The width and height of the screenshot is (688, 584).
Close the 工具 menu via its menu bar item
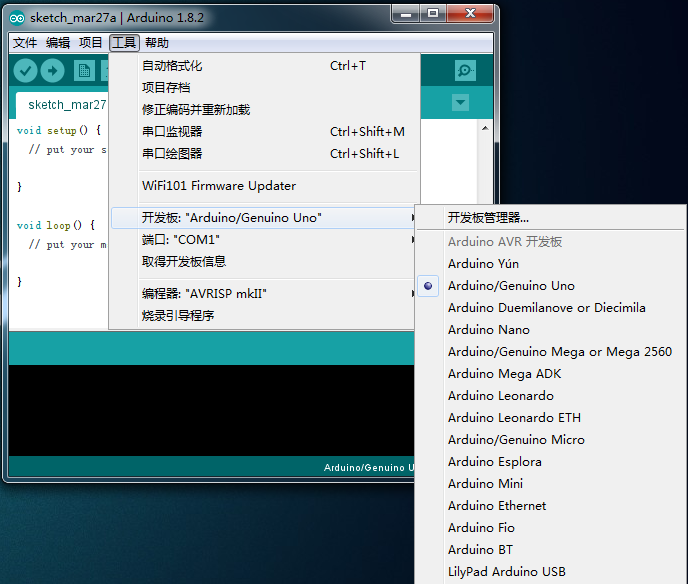(x=124, y=43)
